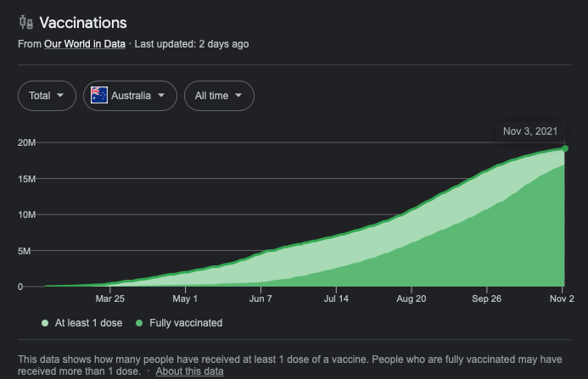Screen dimensions: 588x379
Task: Click the green data point at the chart's end
Action: click(x=564, y=148)
